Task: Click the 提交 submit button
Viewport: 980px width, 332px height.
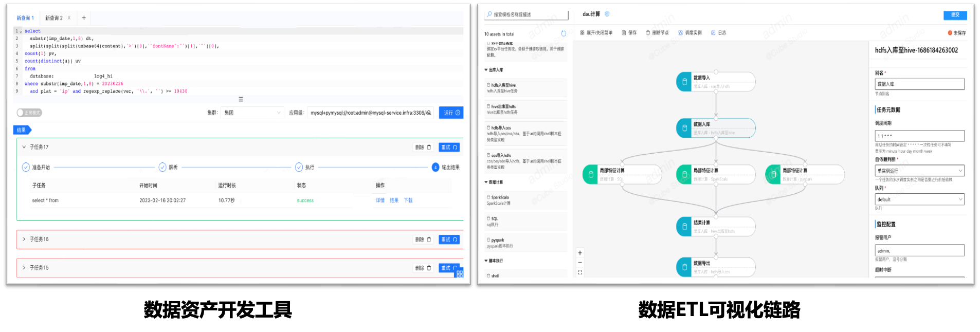Action: (955, 15)
